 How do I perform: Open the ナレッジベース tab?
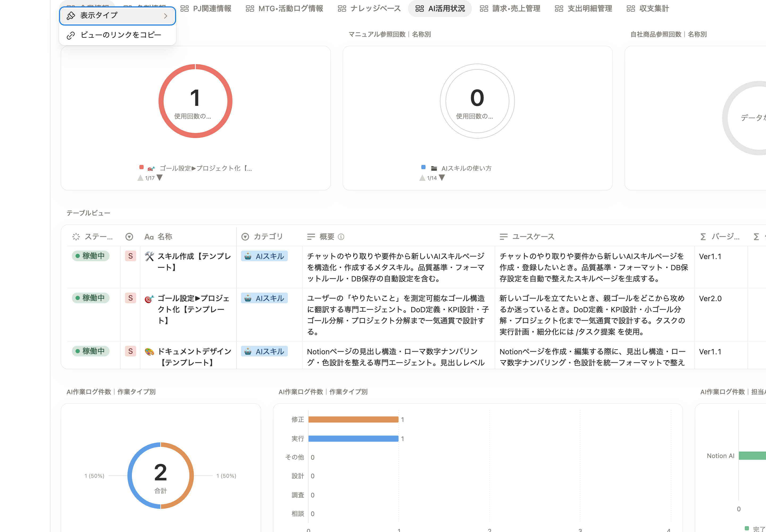pos(369,9)
